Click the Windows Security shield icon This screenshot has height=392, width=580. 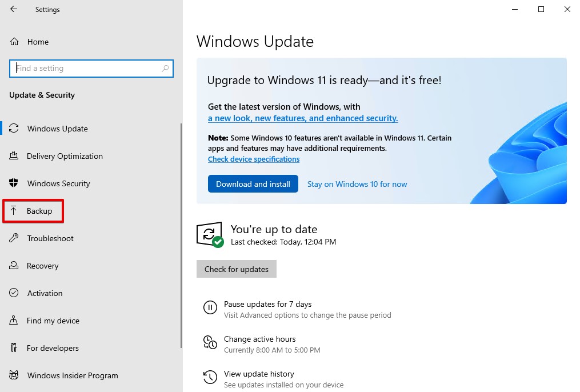click(x=14, y=183)
